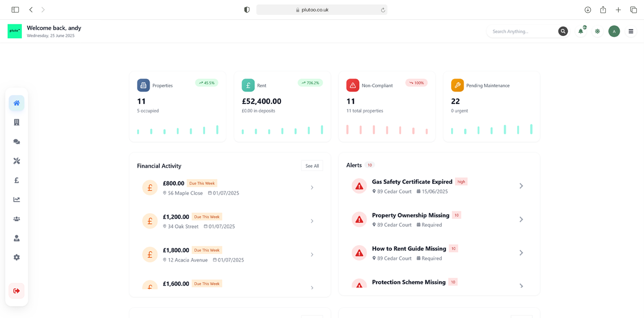Click the home icon in sidebar

(x=17, y=103)
